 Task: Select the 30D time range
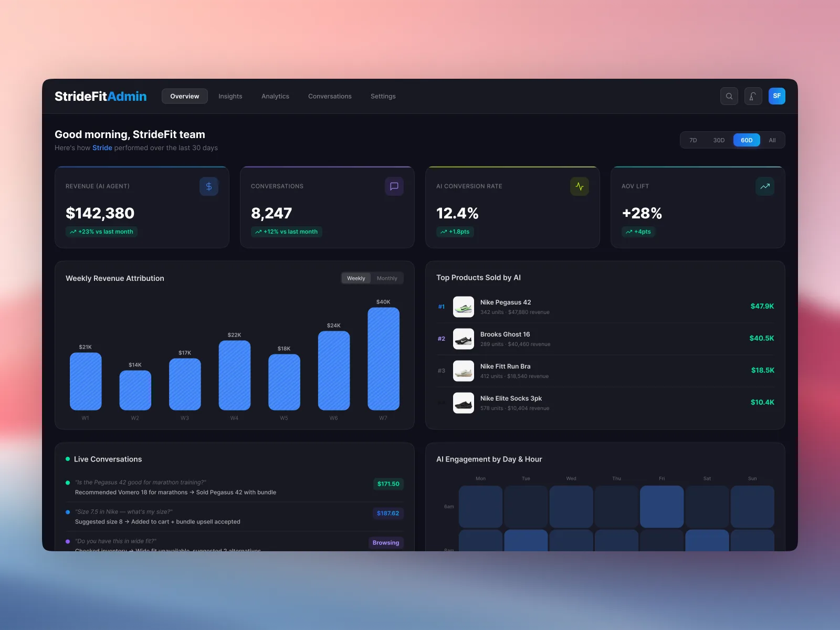click(719, 140)
